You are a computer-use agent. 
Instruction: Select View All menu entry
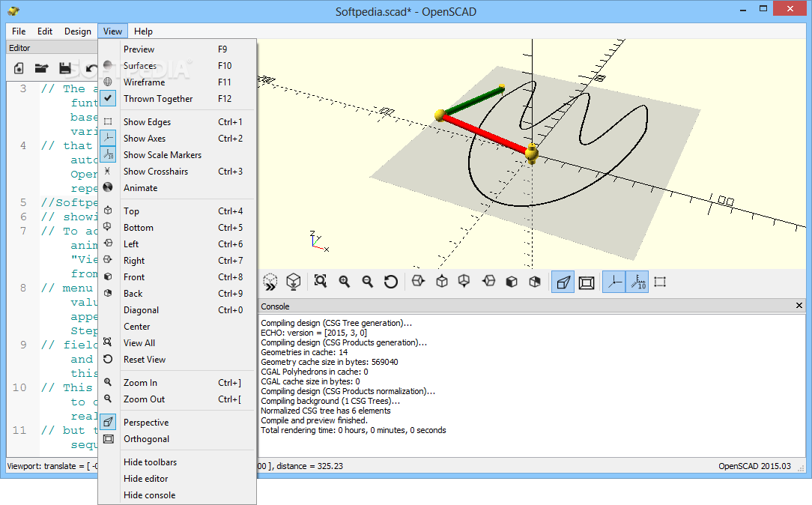pos(177,343)
